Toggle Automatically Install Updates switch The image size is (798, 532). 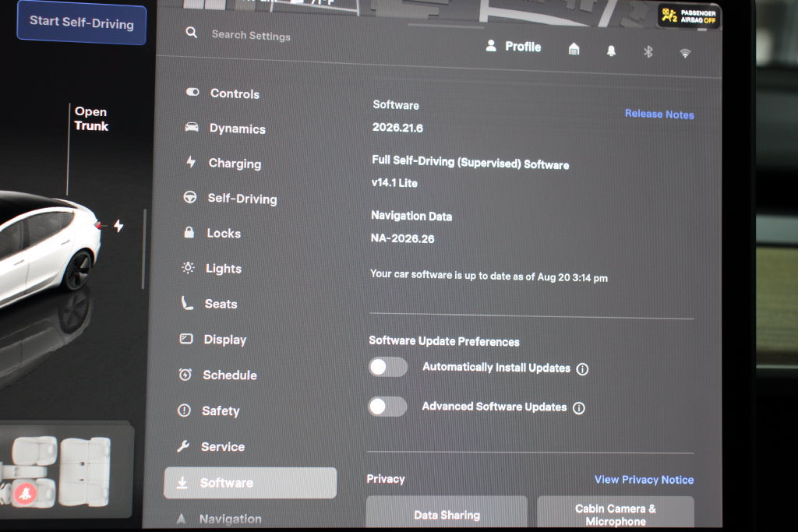pos(388,367)
